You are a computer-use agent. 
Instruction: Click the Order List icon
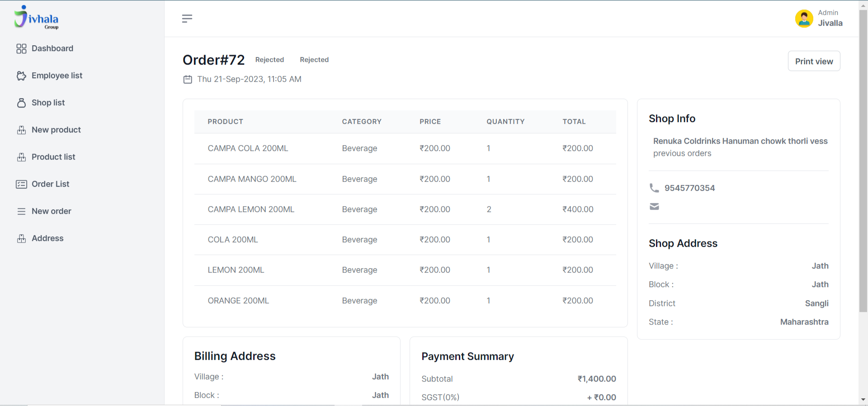pos(21,184)
